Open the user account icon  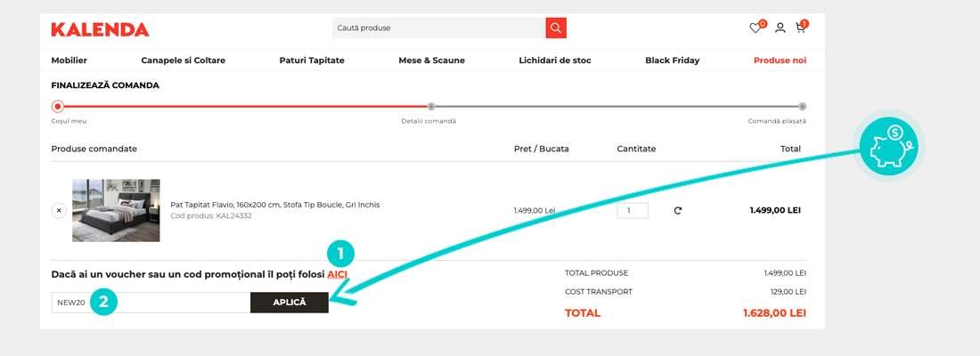pyautogui.click(x=780, y=28)
